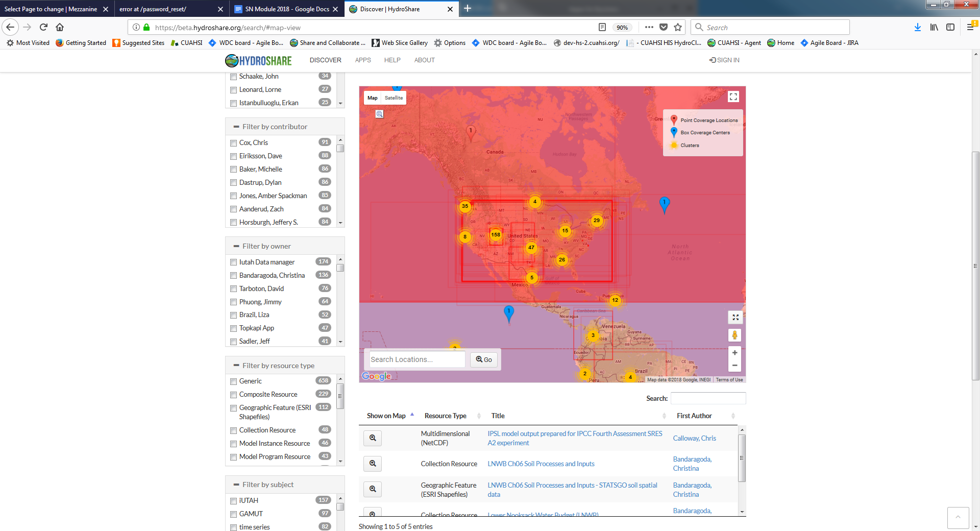Reset the map extent with the expand icon
Screen dimensions: 980x531
[x=735, y=317]
